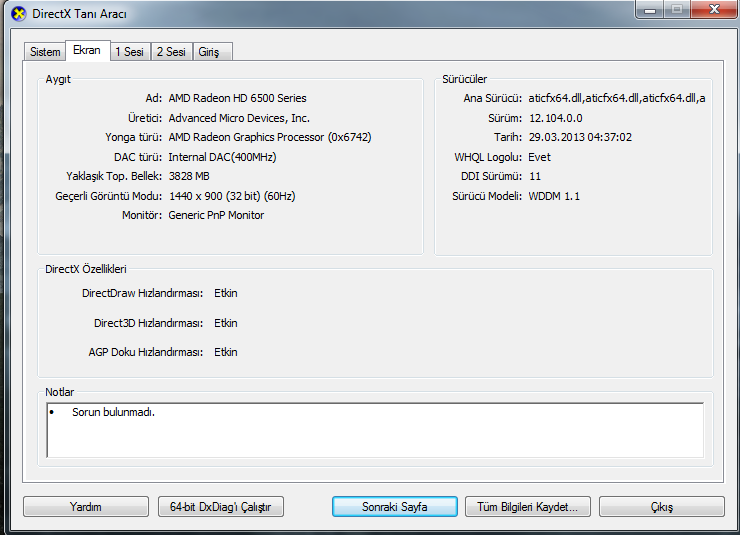Screen dimensions: 740x535
Task: Click the 'Notlar' group label
Action: click(59, 392)
